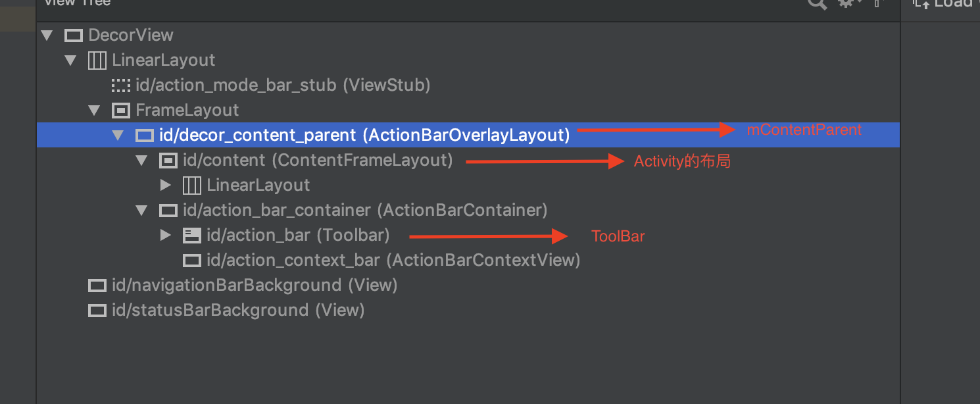The width and height of the screenshot is (980, 404).
Task: Select id/action_mode_bar_stub (ViewStub) row
Action: (x=283, y=86)
